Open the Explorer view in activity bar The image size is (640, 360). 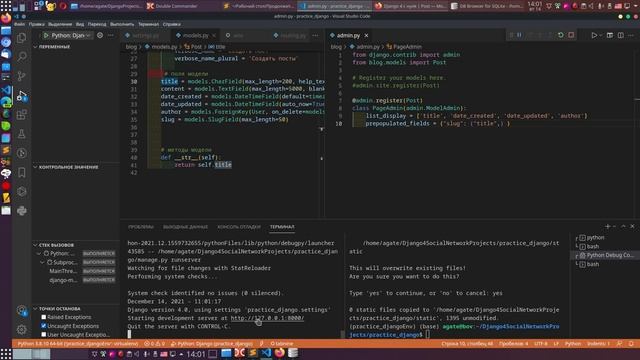[22, 38]
